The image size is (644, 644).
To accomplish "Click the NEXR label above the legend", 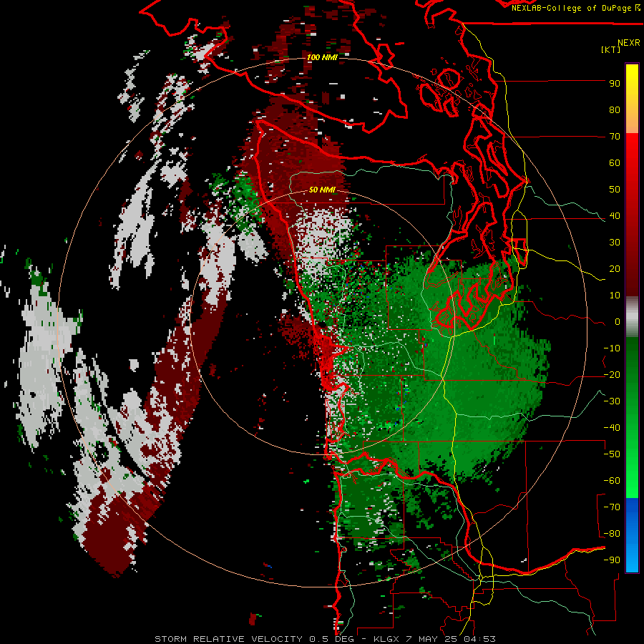I will [x=629, y=43].
